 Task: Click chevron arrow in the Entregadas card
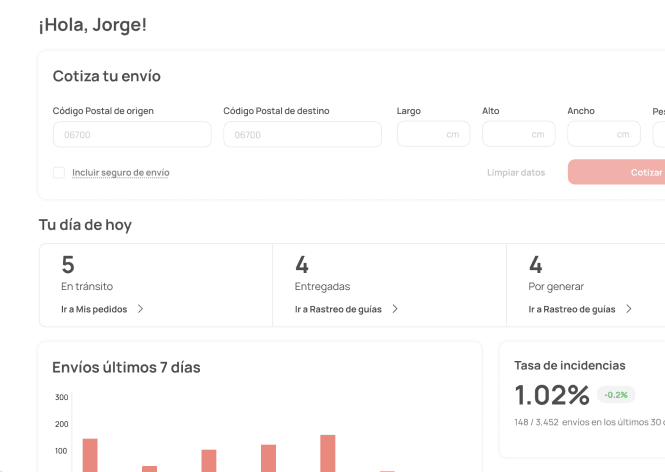pyautogui.click(x=395, y=309)
